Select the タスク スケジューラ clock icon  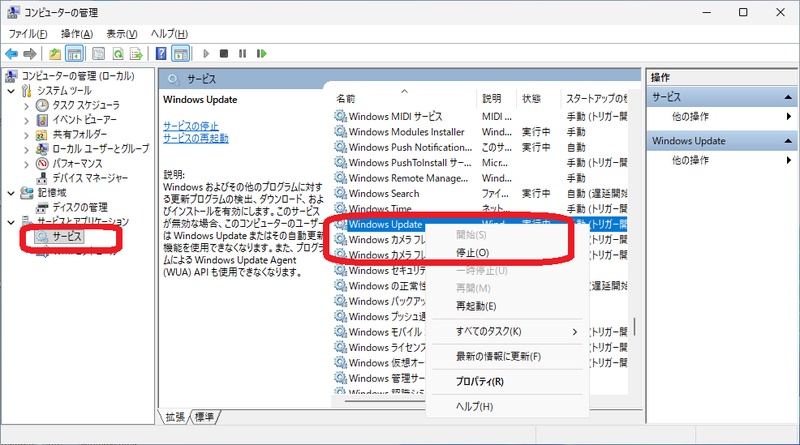[42, 106]
